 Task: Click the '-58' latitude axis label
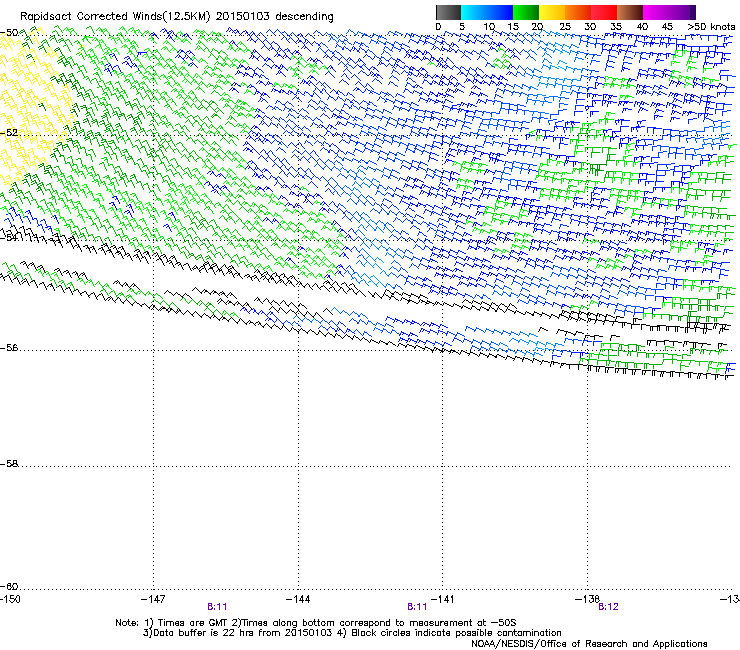9,464
